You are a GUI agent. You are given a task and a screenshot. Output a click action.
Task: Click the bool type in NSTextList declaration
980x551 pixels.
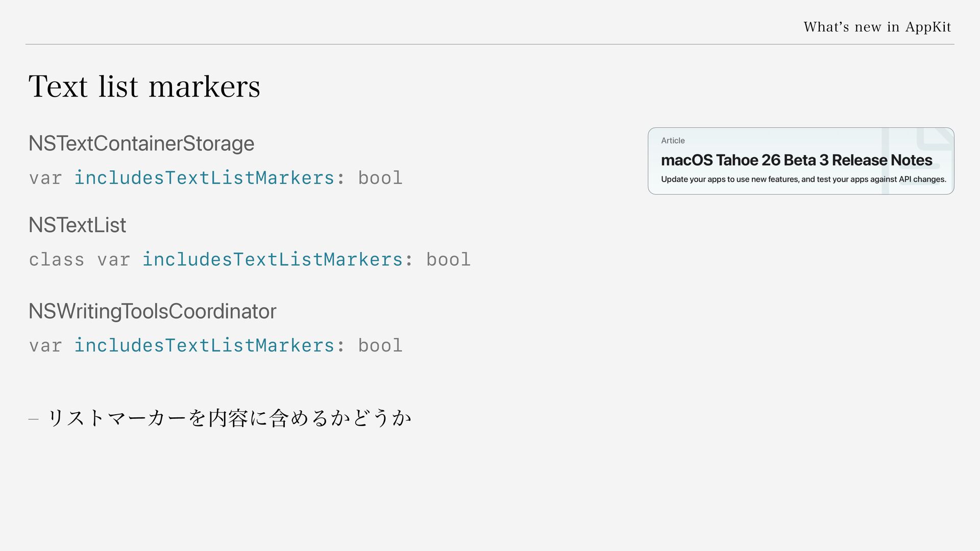[448, 259]
